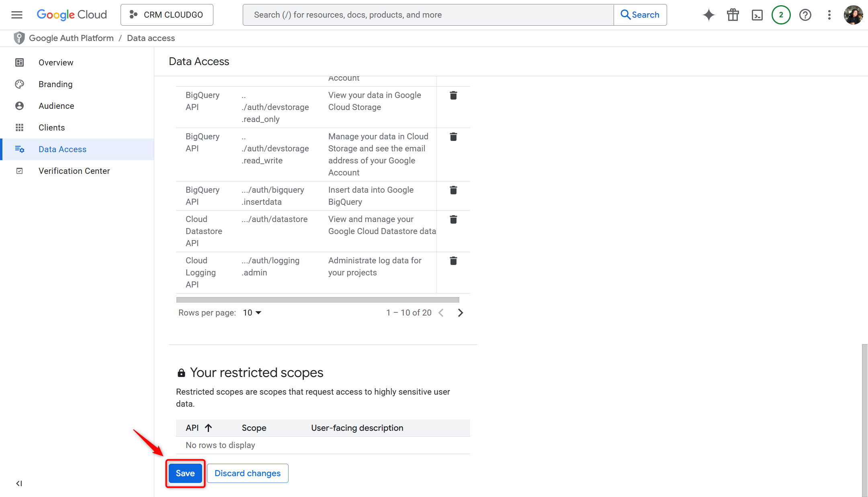
Task: Open the CRM CLOUDGO project picker
Action: [x=166, y=14]
